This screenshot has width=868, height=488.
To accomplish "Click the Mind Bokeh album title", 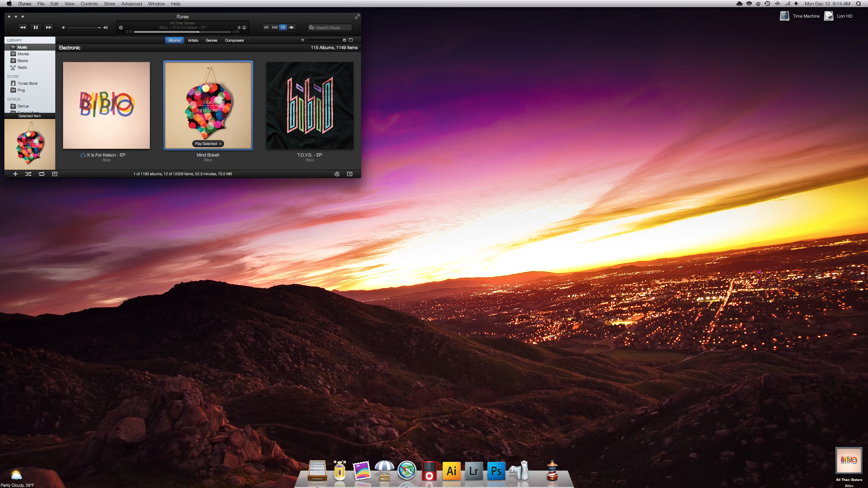I will click(x=208, y=155).
